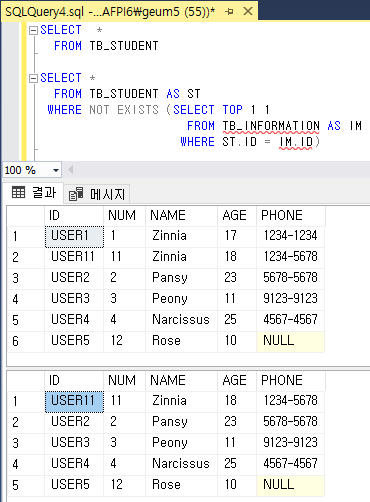This screenshot has height=502, width=370.
Task: Click cell USER4 in second result grid
Action: click(74, 464)
